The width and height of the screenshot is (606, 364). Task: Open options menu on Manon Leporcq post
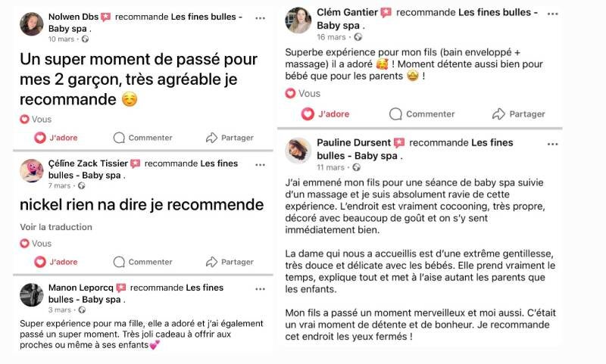260,288
